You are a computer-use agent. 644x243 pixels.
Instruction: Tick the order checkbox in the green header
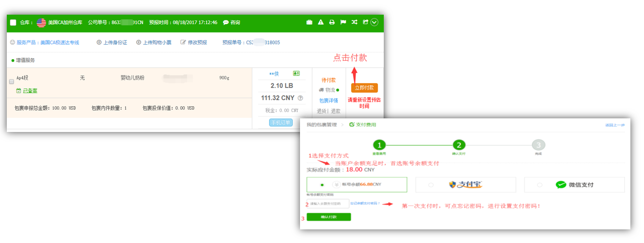(13, 23)
